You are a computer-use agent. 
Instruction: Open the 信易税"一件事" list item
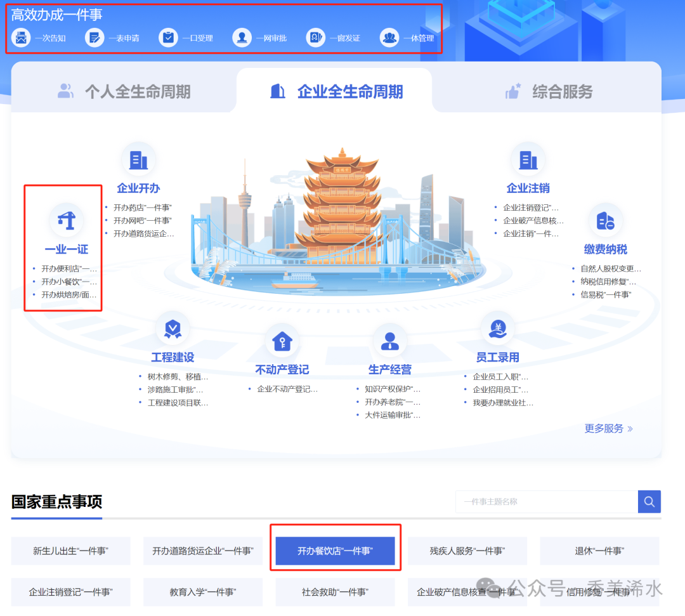click(606, 295)
